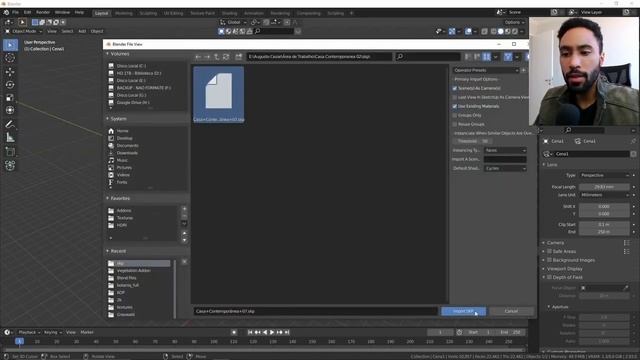Click the Cancel button
This screenshot has height=360, width=640.
click(x=511, y=311)
